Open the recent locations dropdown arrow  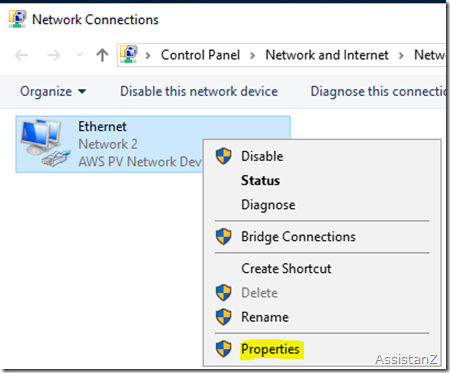[x=80, y=55]
